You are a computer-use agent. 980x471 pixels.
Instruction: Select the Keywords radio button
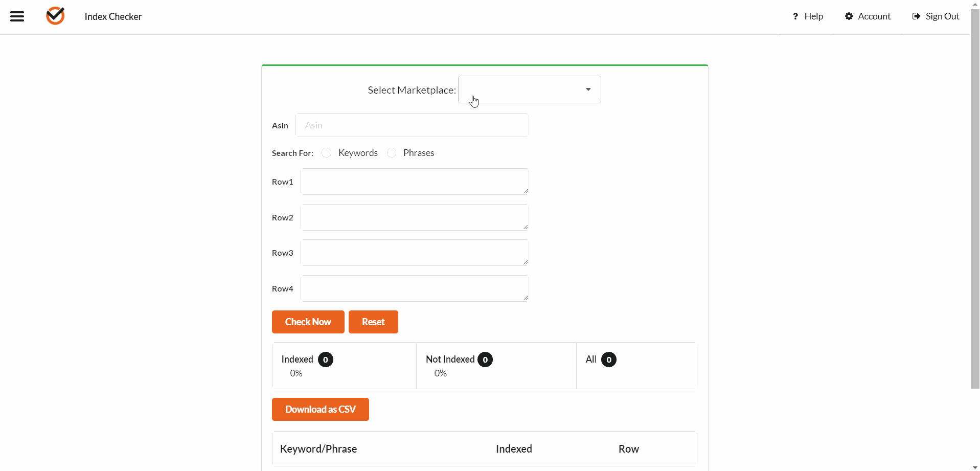[x=327, y=153]
